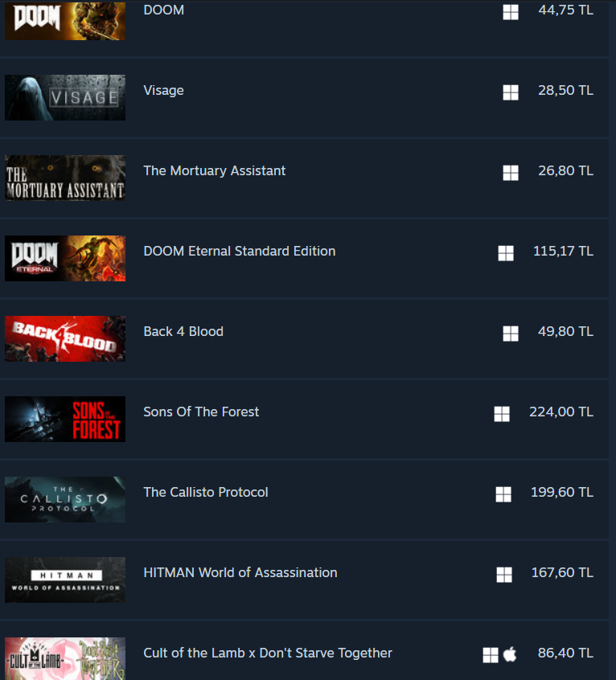Open the Back 4 Blood cover image

point(65,338)
